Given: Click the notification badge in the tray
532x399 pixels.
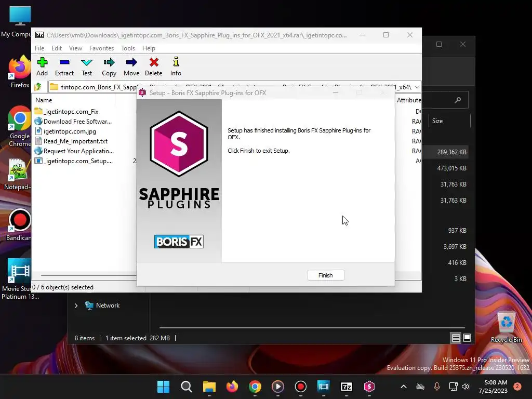Looking at the screenshot, I should 517,387.
